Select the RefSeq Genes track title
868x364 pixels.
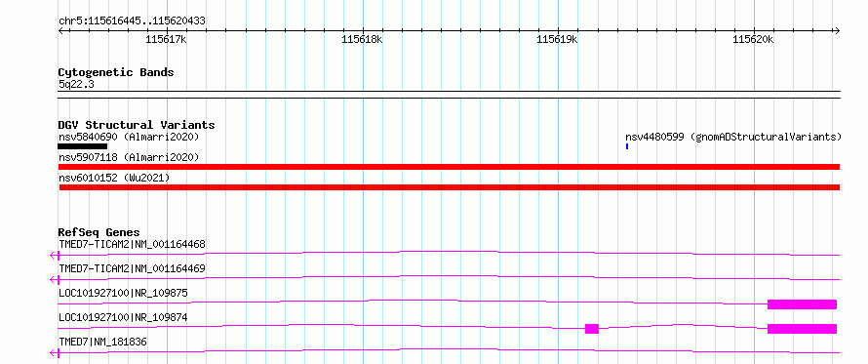pos(99,232)
